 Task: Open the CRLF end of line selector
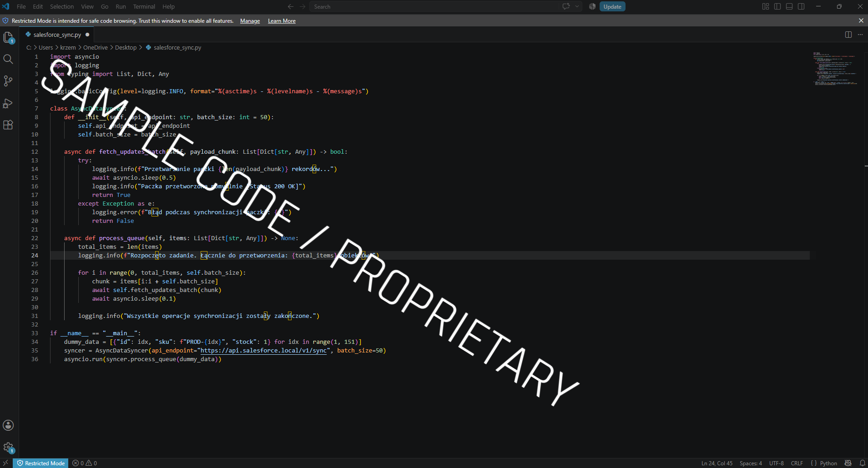(x=797, y=463)
